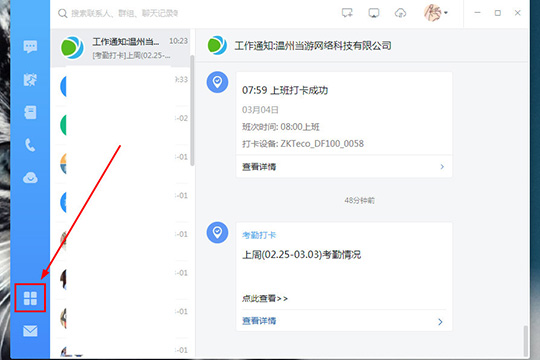
Task: Click the chat list vertical scrollbar
Action: click(192, 110)
